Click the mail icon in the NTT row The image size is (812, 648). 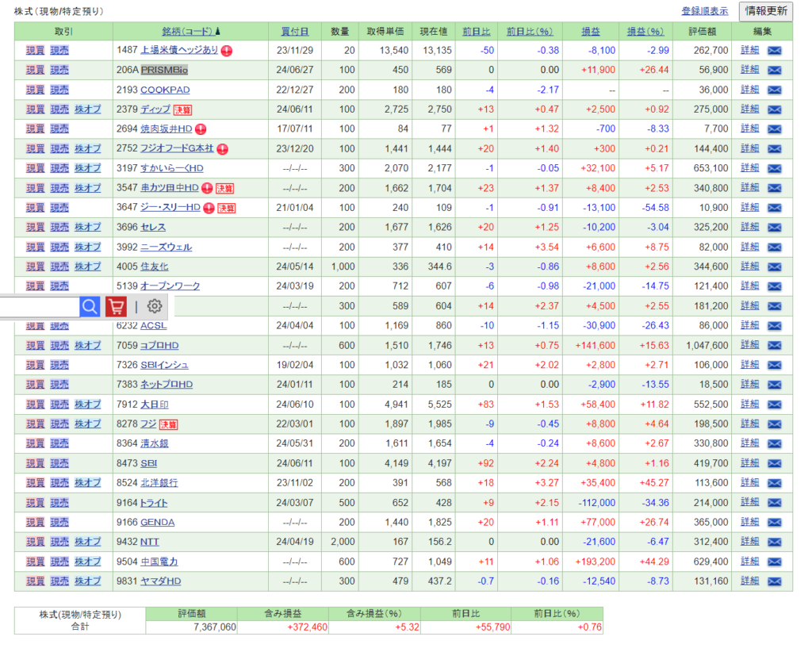click(x=775, y=543)
